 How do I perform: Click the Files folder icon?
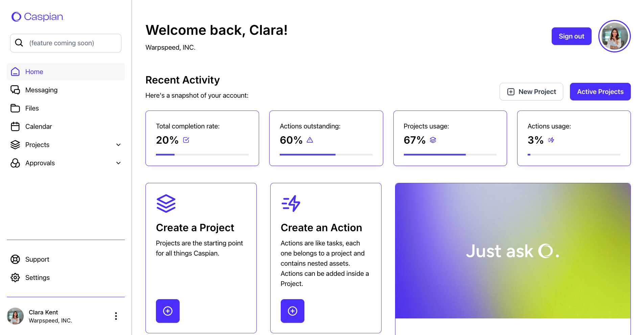pyautogui.click(x=15, y=108)
